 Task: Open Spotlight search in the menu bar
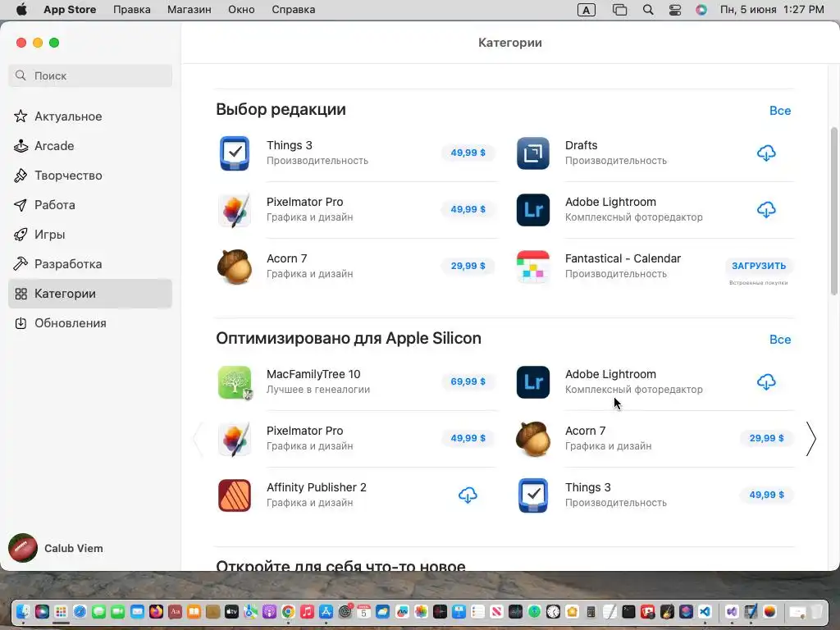pyautogui.click(x=648, y=10)
